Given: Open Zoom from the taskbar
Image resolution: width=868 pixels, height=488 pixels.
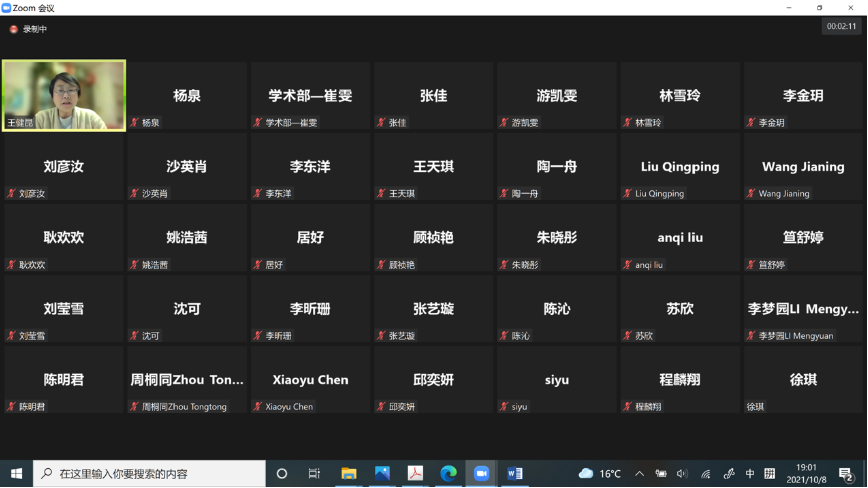Looking at the screenshot, I should (x=481, y=474).
